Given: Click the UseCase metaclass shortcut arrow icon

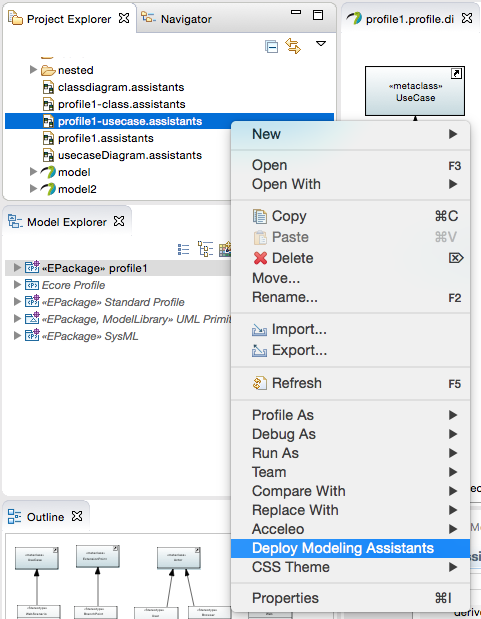Looking at the screenshot, I should (456, 73).
